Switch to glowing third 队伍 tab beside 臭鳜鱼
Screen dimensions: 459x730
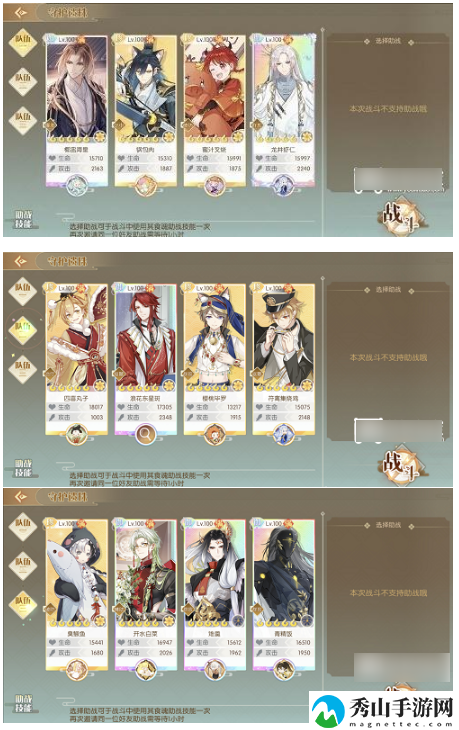[x=23, y=603]
